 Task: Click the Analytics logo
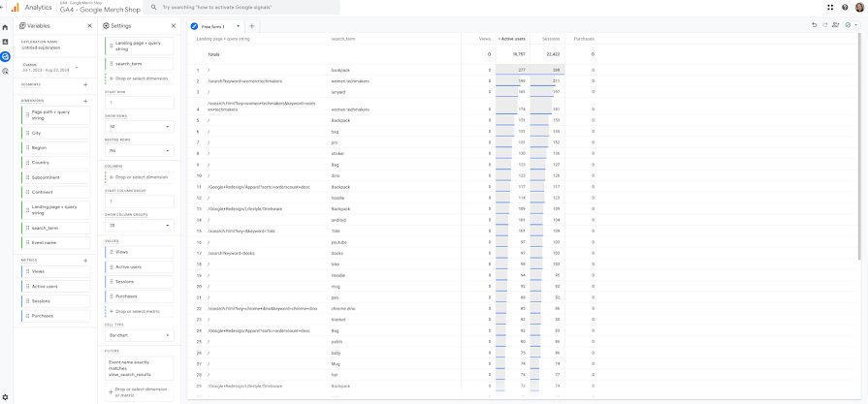point(16,7)
